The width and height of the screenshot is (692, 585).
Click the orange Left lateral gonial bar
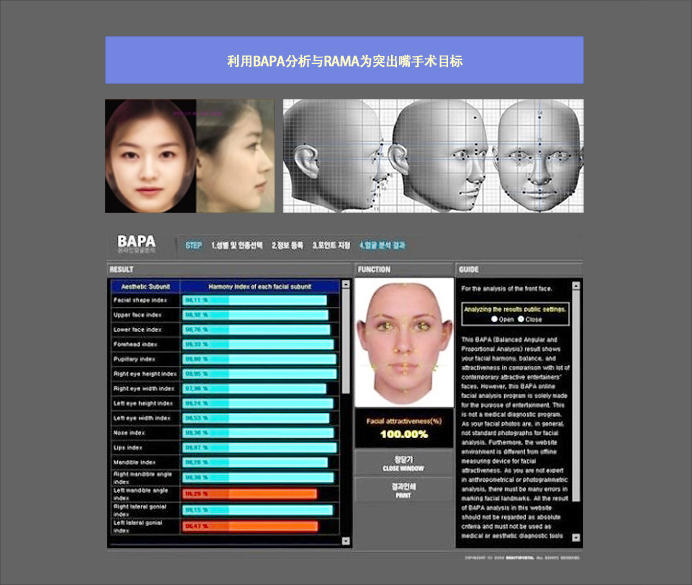pyautogui.click(x=250, y=526)
